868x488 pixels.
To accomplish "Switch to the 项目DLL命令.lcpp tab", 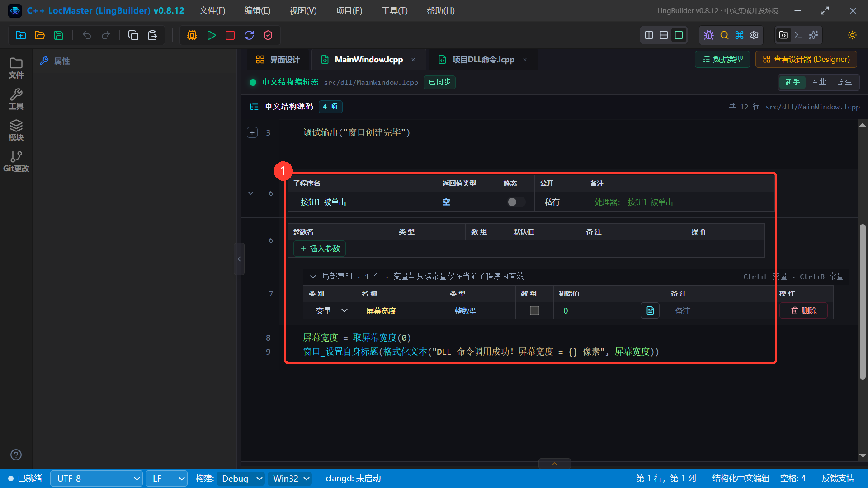I will (483, 60).
